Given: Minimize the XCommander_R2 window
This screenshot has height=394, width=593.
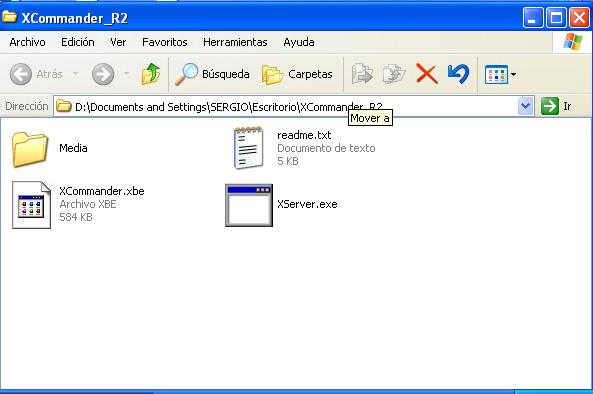Looking at the screenshot, I should [532, 17].
